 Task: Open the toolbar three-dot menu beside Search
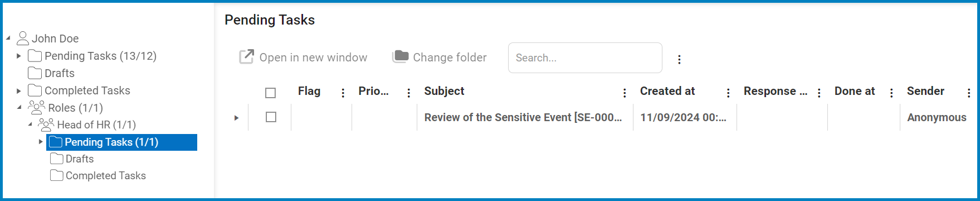679,59
